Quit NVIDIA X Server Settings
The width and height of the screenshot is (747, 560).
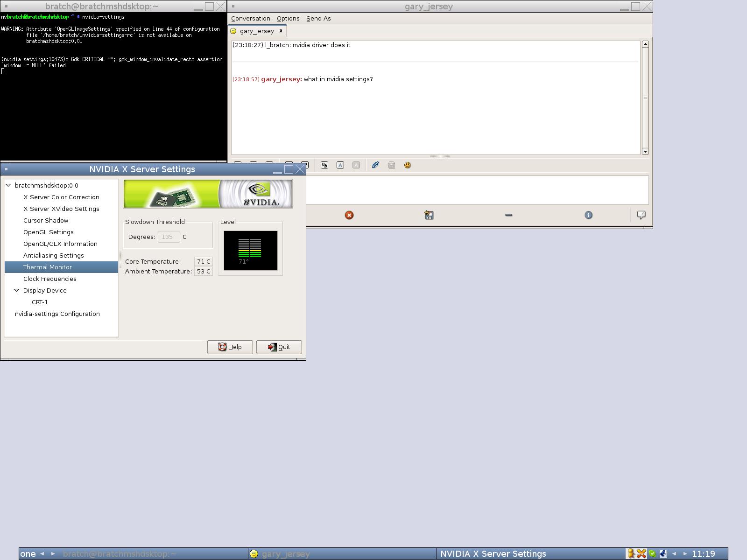pyautogui.click(x=279, y=347)
